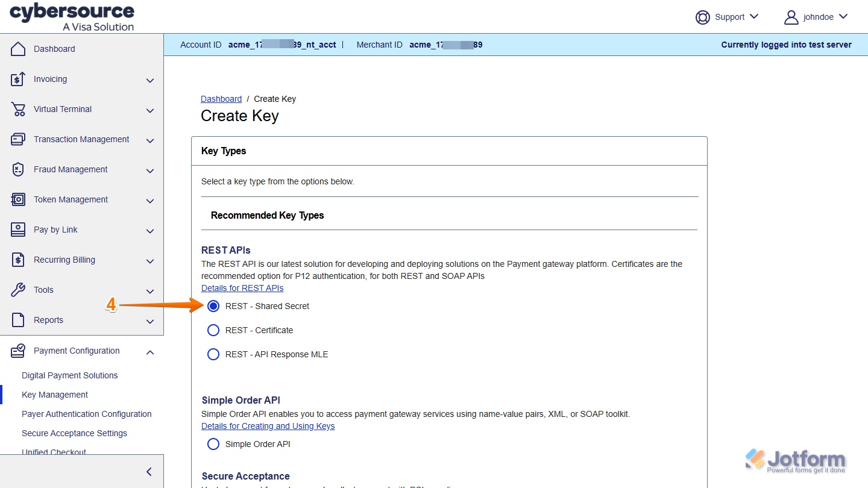Select Simple Order API radio button

213,444
